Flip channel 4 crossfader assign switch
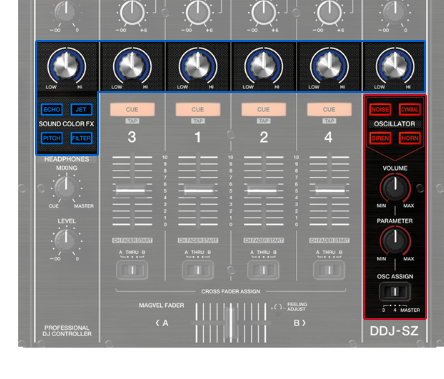The height and width of the screenshot is (379, 444). click(329, 270)
